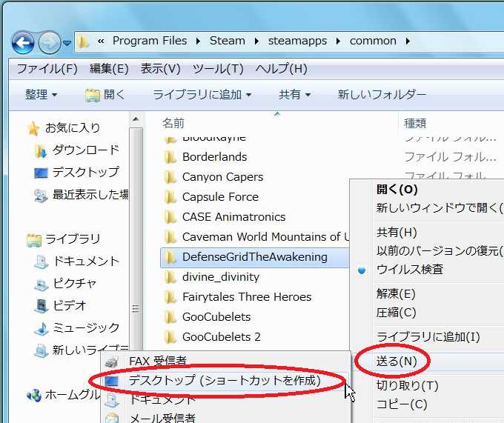The width and height of the screenshot is (504, 423).
Task: Choose 新しいウィンドウで開く in the context menu
Action: 440,208
